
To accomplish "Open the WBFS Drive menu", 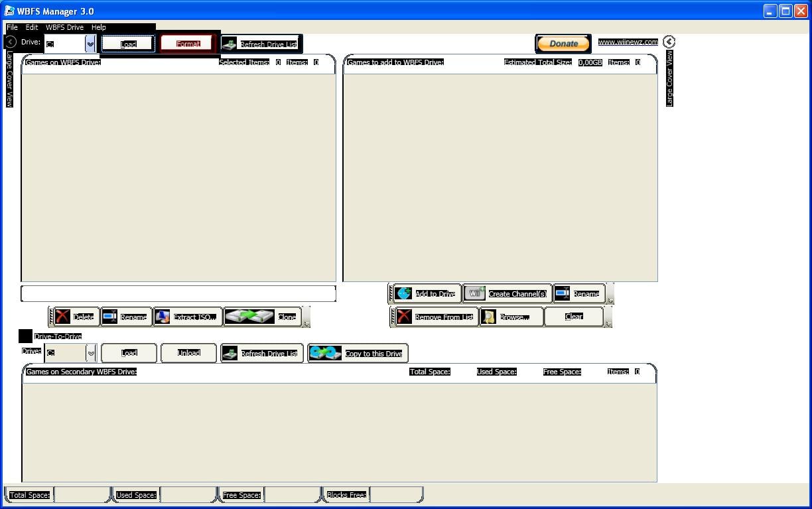I will (x=64, y=27).
